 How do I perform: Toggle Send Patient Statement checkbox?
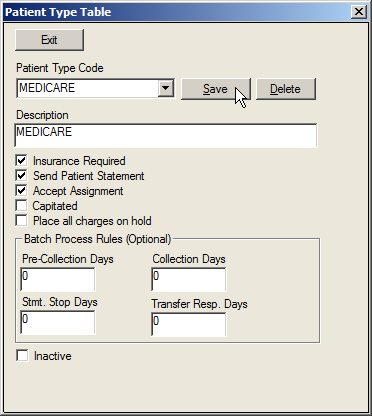(21, 176)
